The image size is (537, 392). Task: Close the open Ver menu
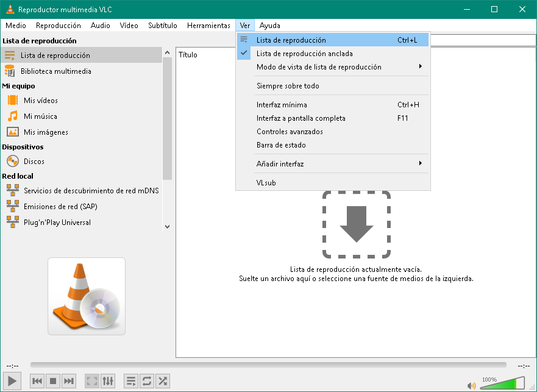tap(245, 26)
